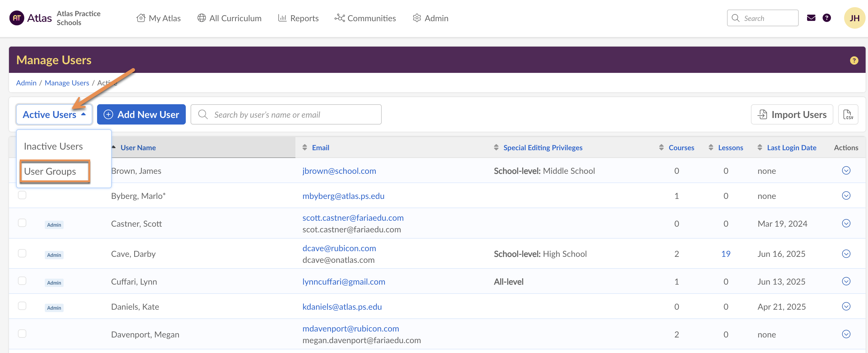
Task: Choose User Groups from the dropdown
Action: (x=50, y=171)
